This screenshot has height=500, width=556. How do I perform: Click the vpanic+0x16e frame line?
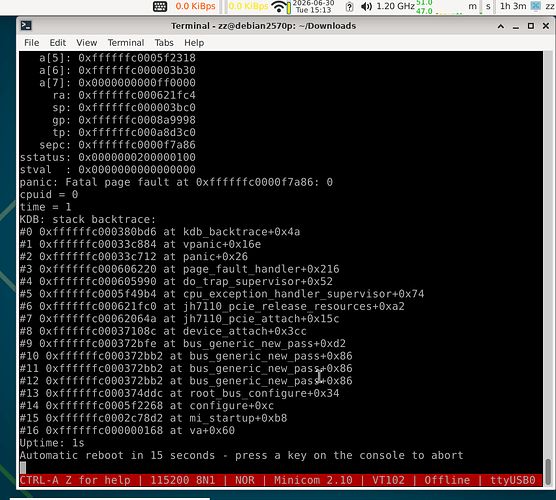pyautogui.click(x=140, y=244)
